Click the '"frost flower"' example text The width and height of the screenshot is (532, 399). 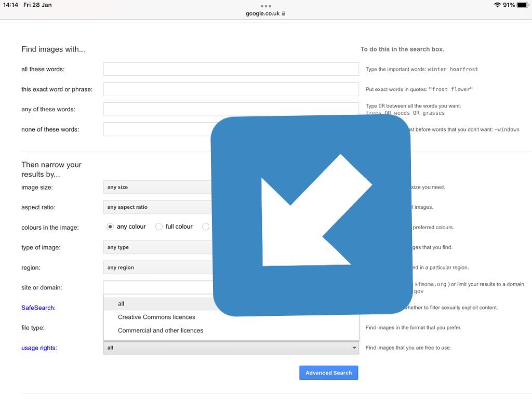tap(450, 89)
